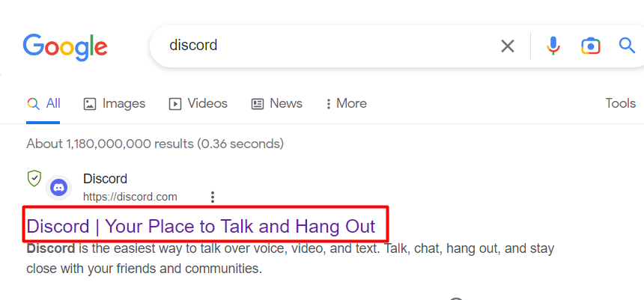Click the green shield safety icon
Screen dimensions: 644x300
[x=34, y=179]
